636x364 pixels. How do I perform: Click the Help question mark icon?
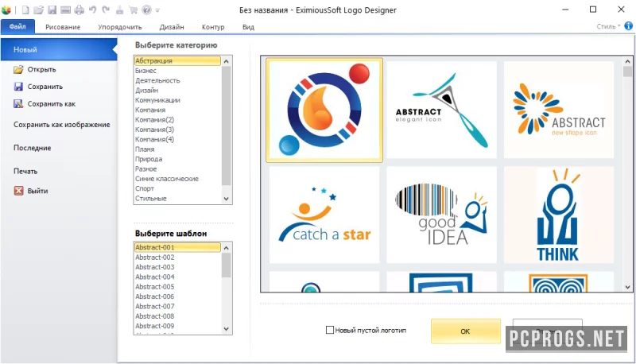(147, 10)
